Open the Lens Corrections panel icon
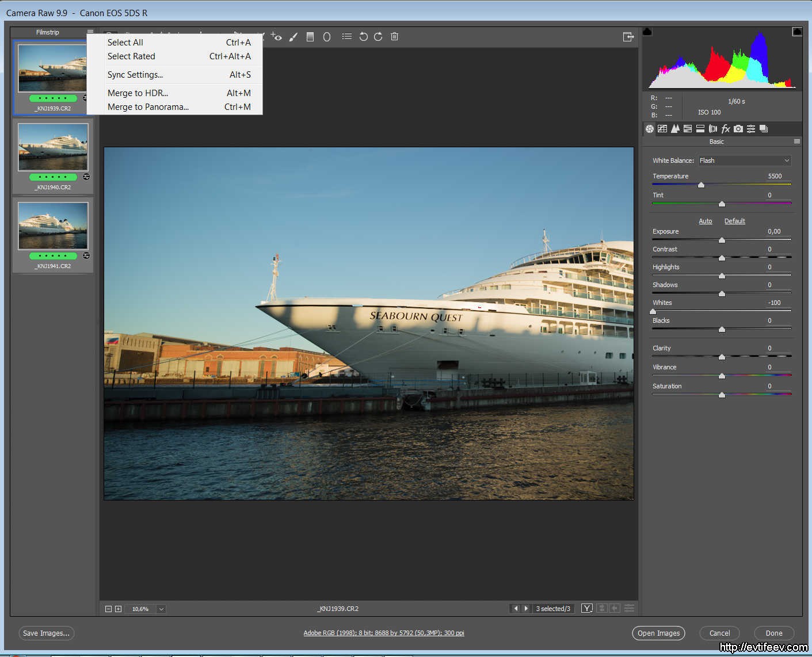Viewport: 812px width, 657px height. point(713,129)
